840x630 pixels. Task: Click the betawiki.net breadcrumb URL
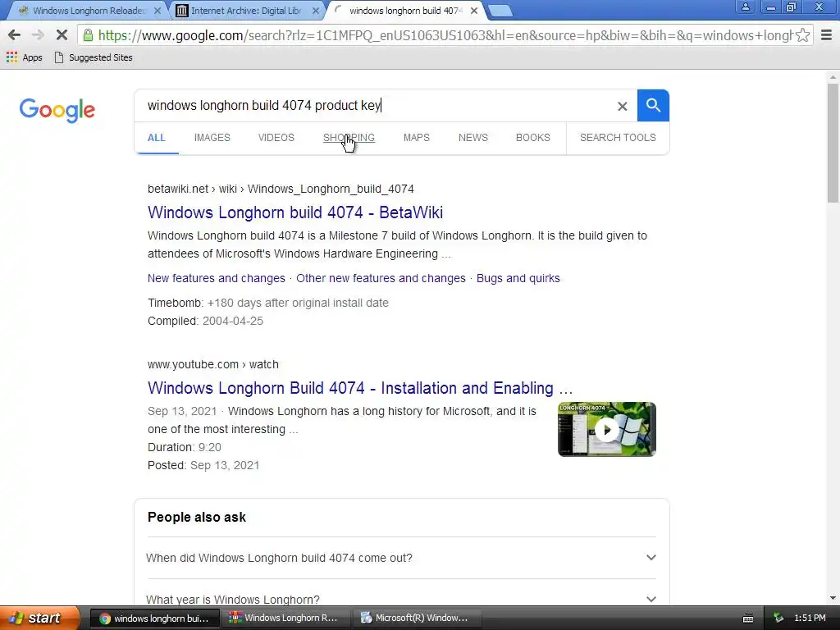[281, 189]
